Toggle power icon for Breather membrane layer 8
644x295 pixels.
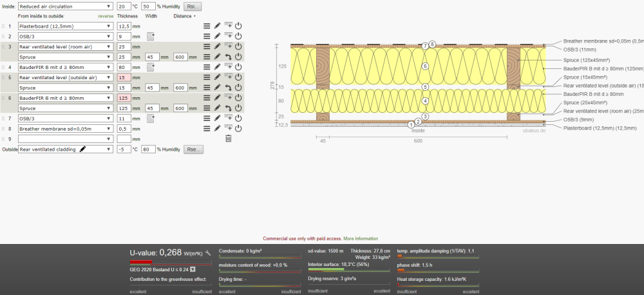(238, 129)
